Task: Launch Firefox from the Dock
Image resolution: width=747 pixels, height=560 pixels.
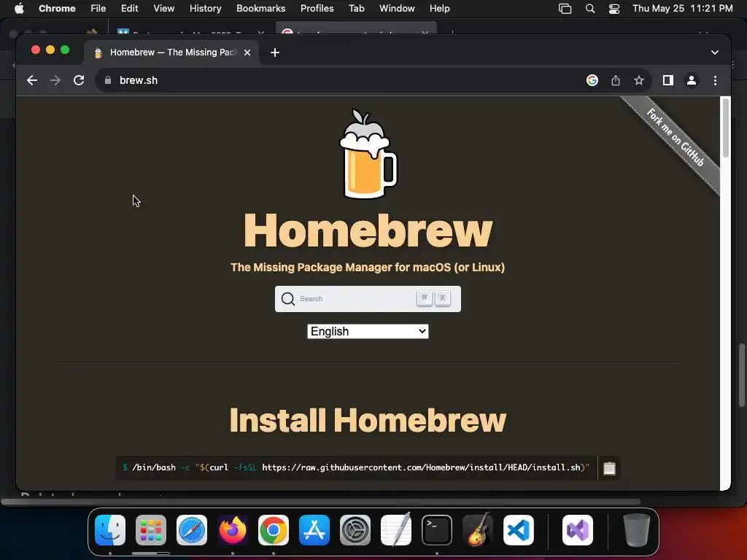Action: pos(233,530)
